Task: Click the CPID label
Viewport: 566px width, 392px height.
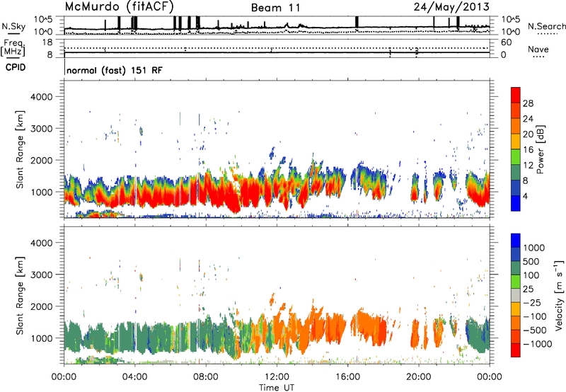Action: (16, 67)
